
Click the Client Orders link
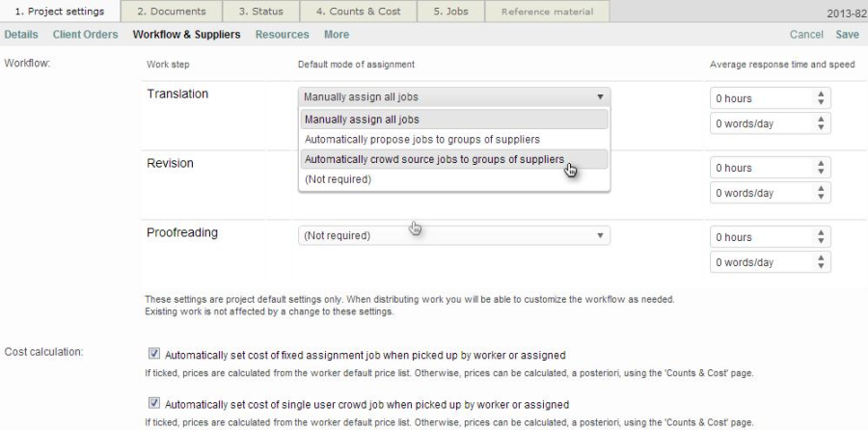[87, 35]
